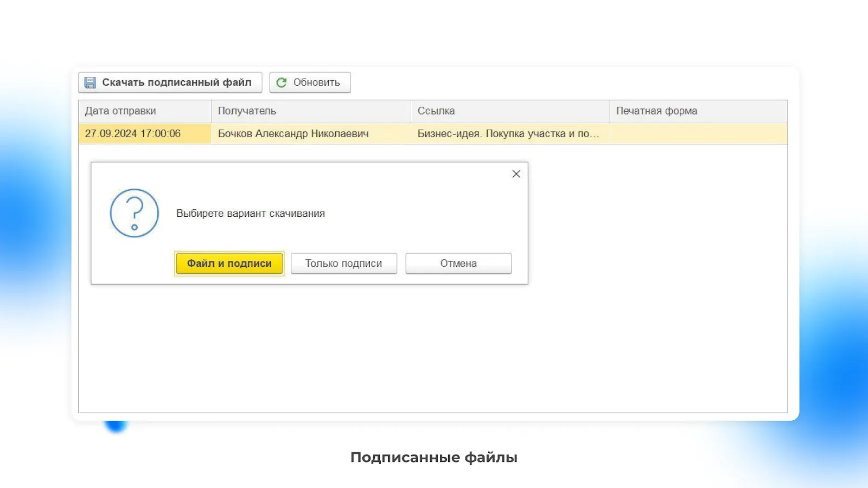This screenshot has width=868, height=488.
Task: Sort by "Дата отправки" column header
Action: tap(120, 111)
